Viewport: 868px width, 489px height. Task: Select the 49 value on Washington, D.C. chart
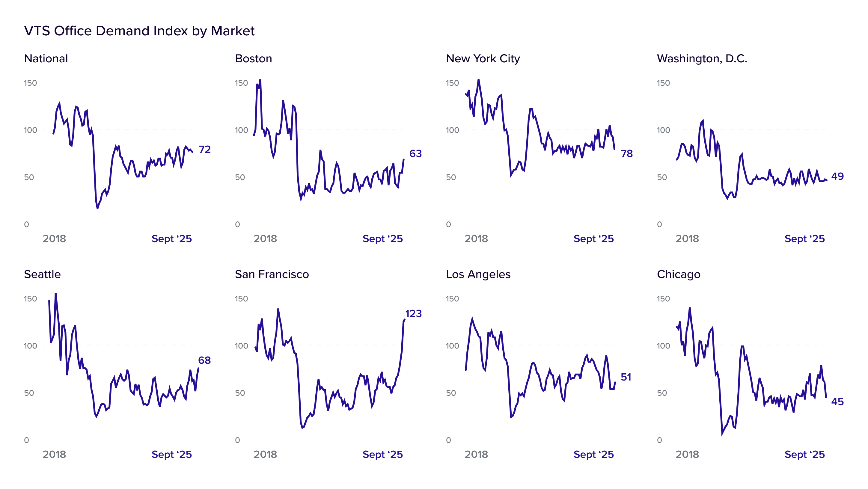pos(837,176)
